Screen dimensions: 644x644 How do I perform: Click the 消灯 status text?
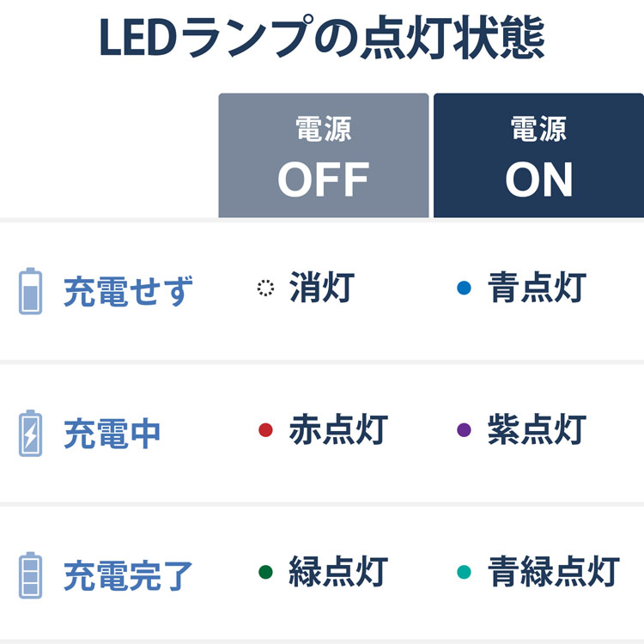click(322, 287)
